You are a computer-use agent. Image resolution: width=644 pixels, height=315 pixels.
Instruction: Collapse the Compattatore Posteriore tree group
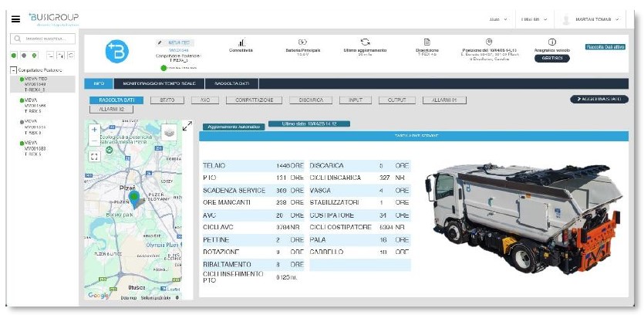point(13,70)
